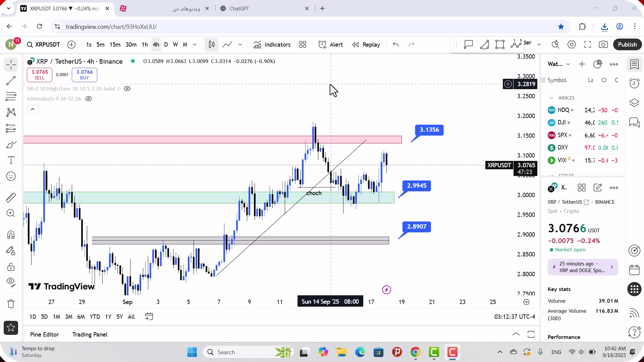The width and height of the screenshot is (644, 362).
Task: Open the emoji and icons tool
Action: 11,176
